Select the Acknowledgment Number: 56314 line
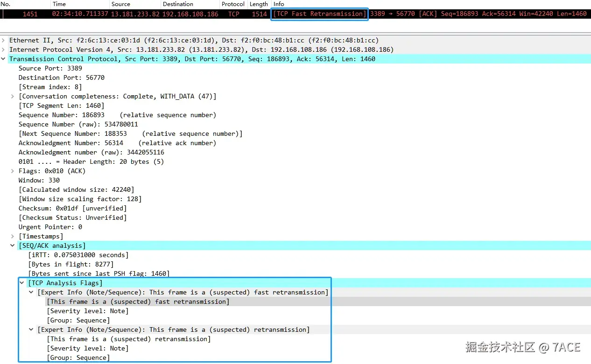 tap(118, 143)
